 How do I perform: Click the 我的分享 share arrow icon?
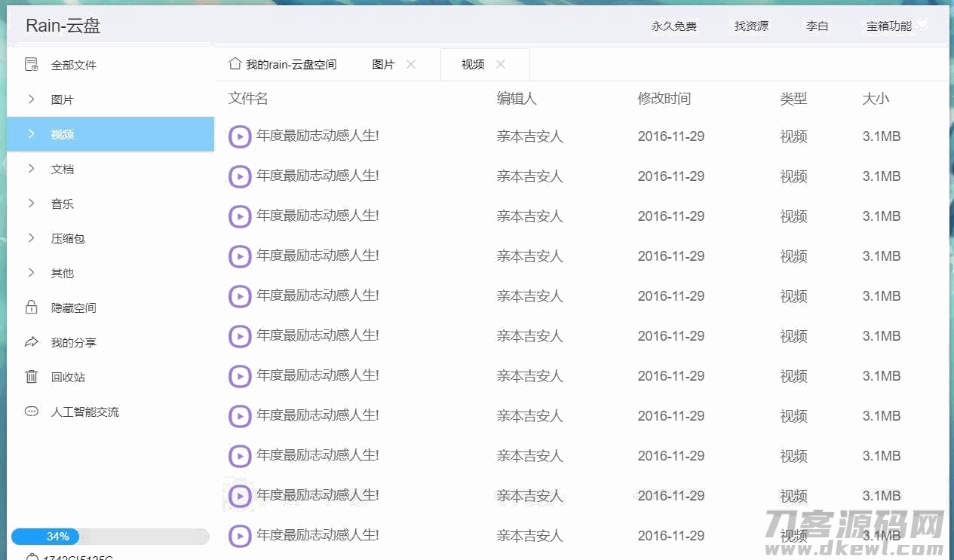[x=32, y=342]
